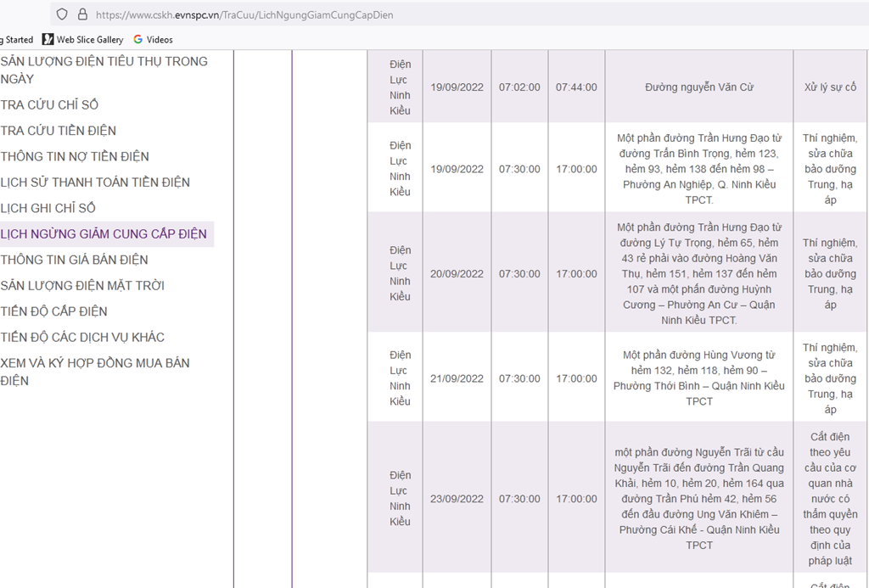Open THÔNG TIN GIÁ BÁN ĐIỆN
This screenshot has height=588, width=869.
pos(75,260)
